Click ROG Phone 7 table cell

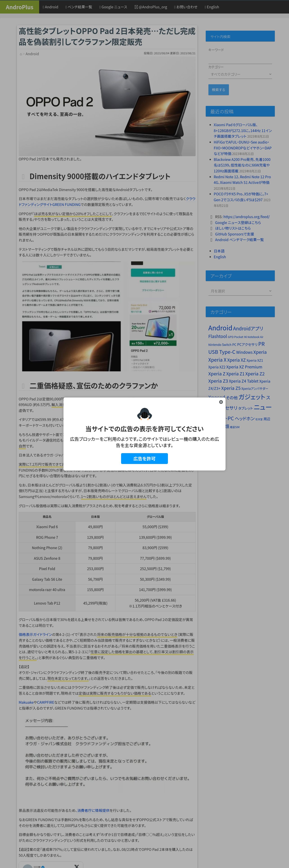coord(47,537)
